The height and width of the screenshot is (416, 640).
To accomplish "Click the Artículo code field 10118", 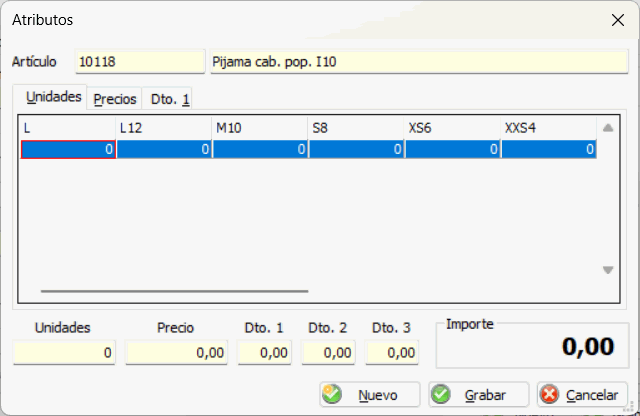I will [x=140, y=62].
